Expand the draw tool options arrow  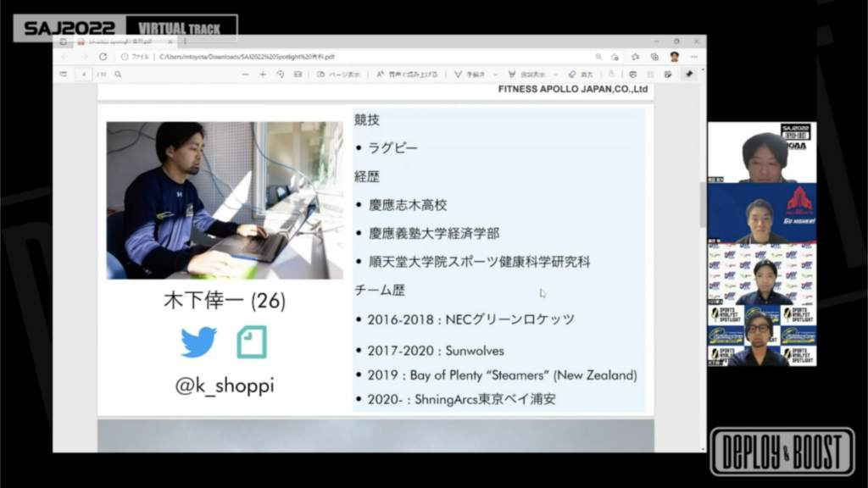point(495,75)
